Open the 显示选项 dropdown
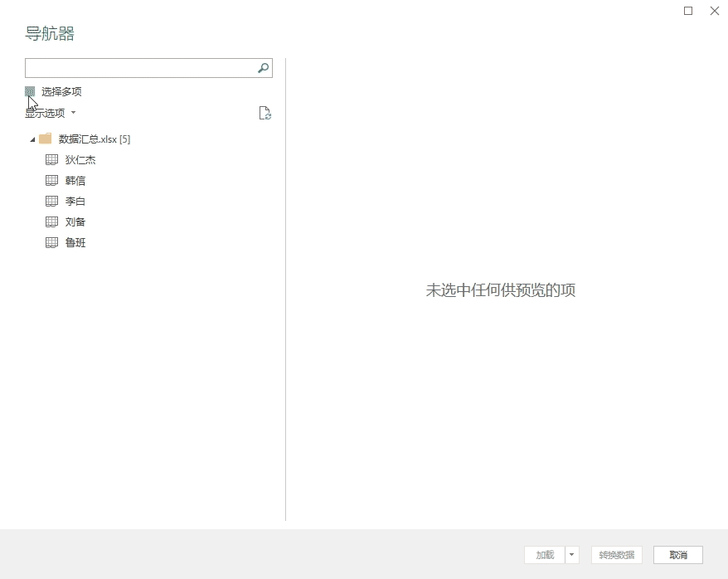The width and height of the screenshot is (728, 579). (50, 113)
